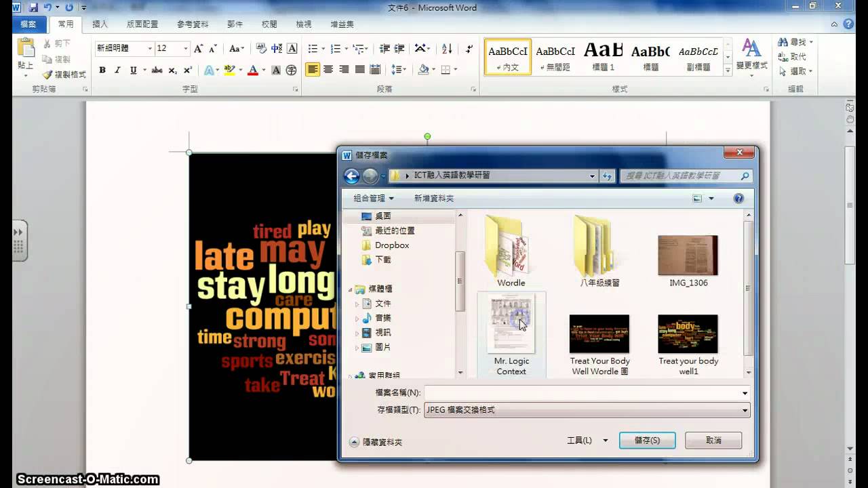Viewport: 868px width, 488px height.
Task: Open the font name dropdown (新細明體)
Action: pyautogui.click(x=149, y=49)
